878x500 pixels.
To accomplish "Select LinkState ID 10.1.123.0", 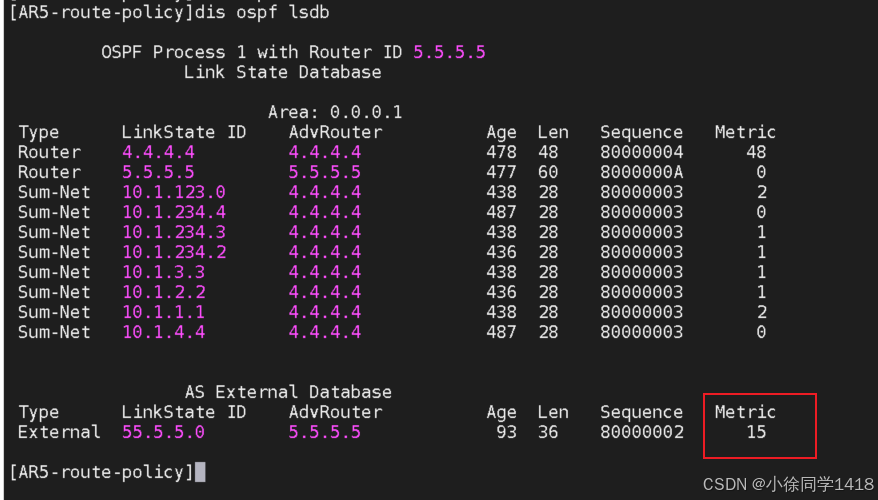I will tap(174, 192).
